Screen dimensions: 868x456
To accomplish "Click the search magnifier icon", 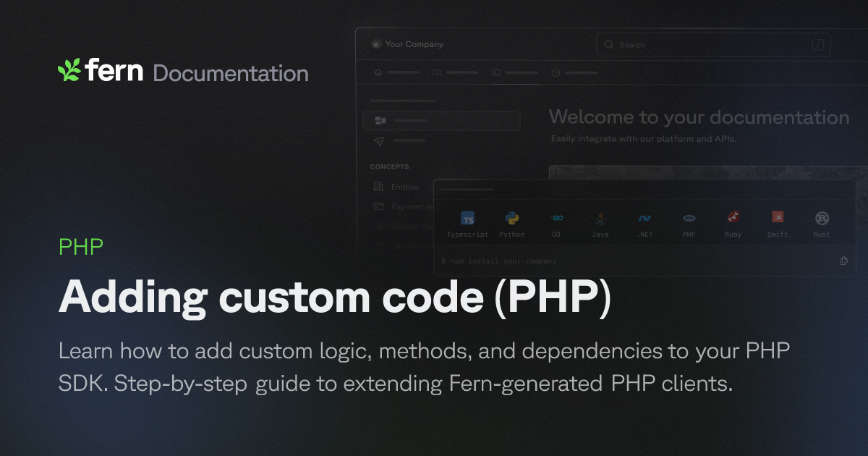I will point(609,45).
